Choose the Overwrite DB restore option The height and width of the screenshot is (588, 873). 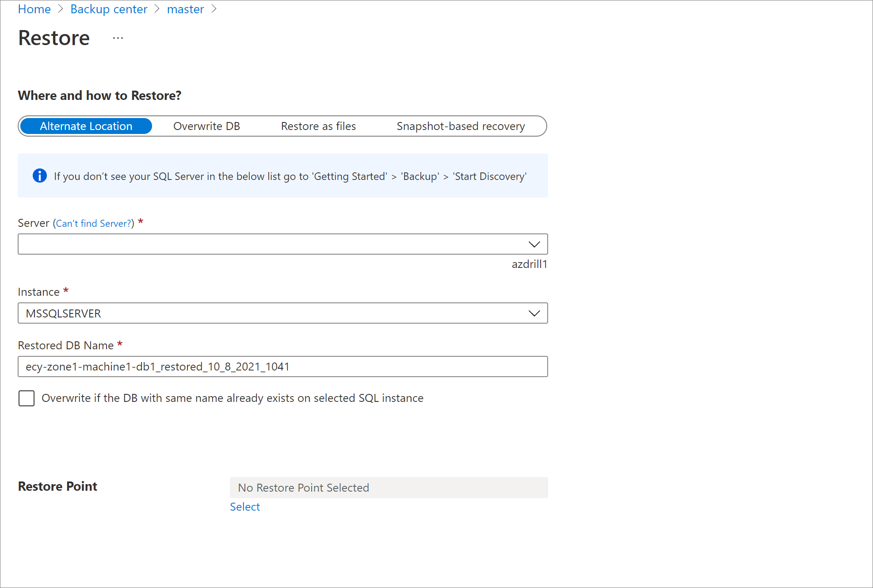206,126
